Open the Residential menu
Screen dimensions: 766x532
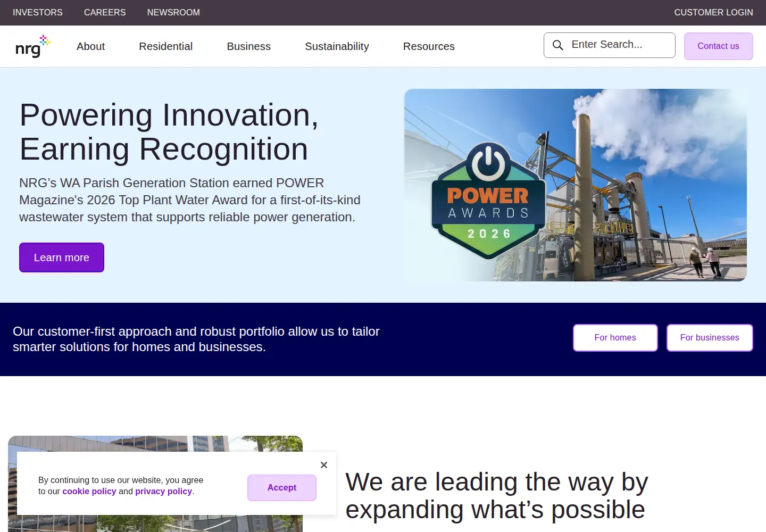[165, 46]
